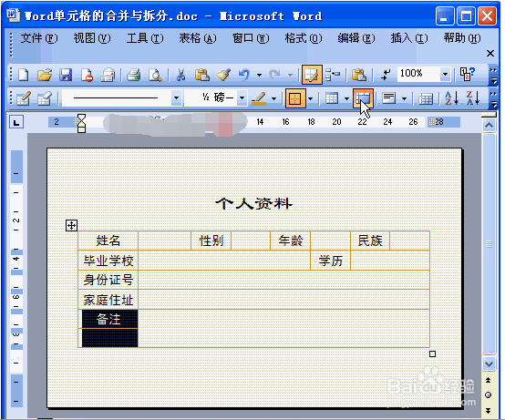This screenshot has width=505, height=420.
Task: Sort table descending Z to A
Action: 473,98
